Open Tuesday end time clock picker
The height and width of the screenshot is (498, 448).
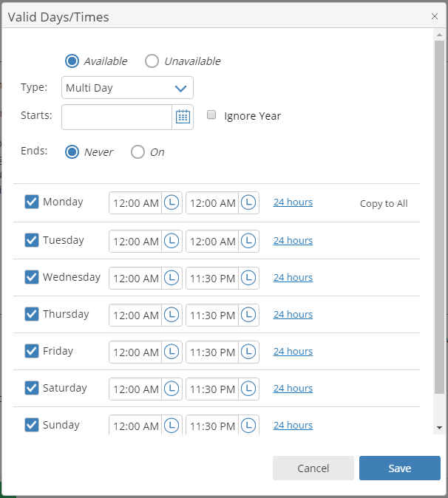coord(248,241)
